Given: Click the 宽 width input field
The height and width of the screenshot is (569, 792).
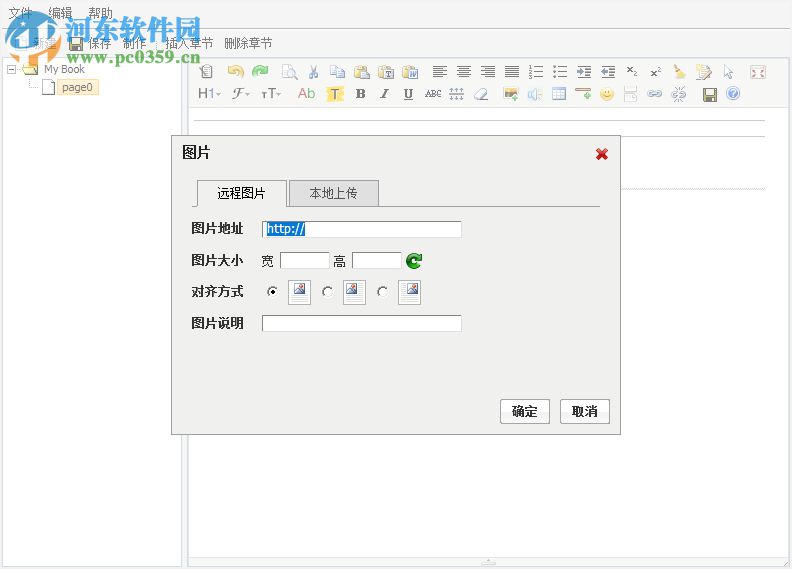Looking at the screenshot, I should point(305,261).
